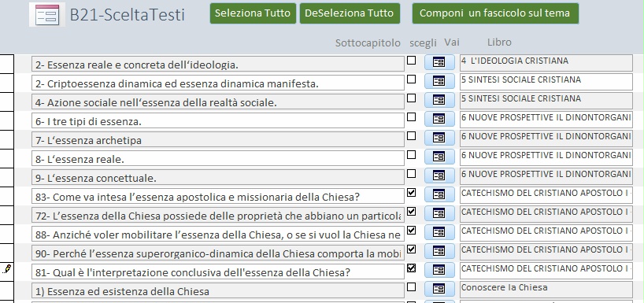Click the DeSeleziona Tutto button

350,13
